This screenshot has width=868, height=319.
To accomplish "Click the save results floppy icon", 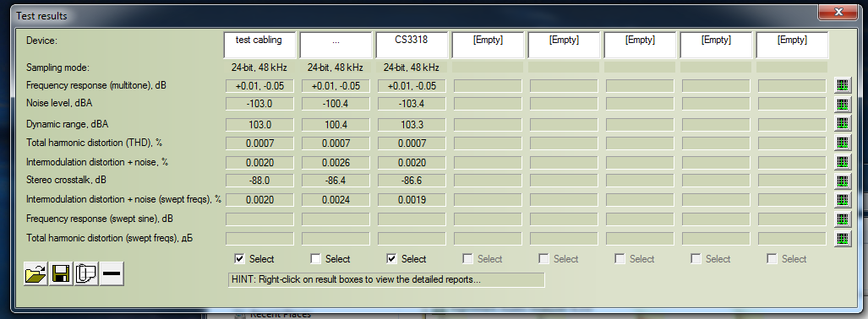I will (x=61, y=273).
